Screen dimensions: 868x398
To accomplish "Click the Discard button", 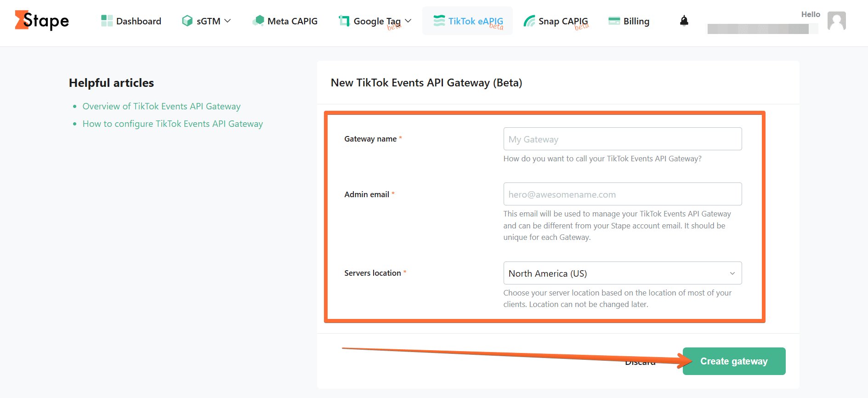I will coord(641,362).
